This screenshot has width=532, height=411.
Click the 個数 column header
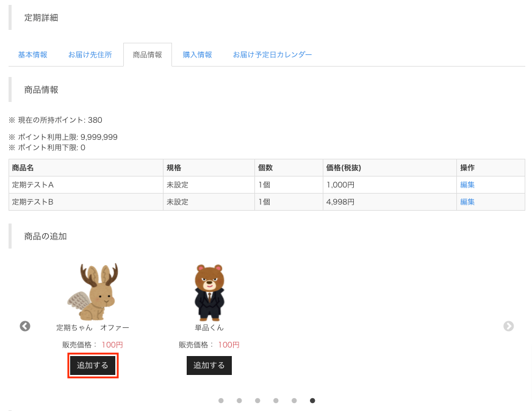pyautogui.click(x=289, y=168)
